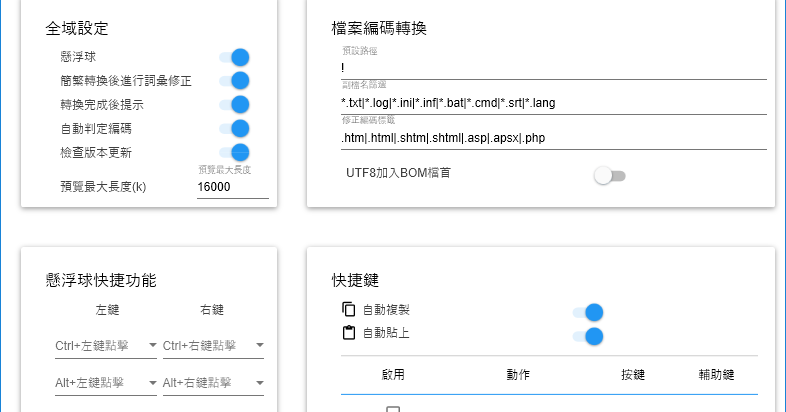Enable UTF8加入BOM檔首 switch

(x=610, y=176)
